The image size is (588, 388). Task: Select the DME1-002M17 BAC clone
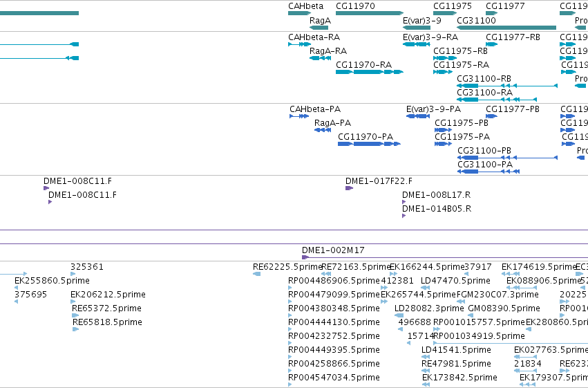[445, 257]
